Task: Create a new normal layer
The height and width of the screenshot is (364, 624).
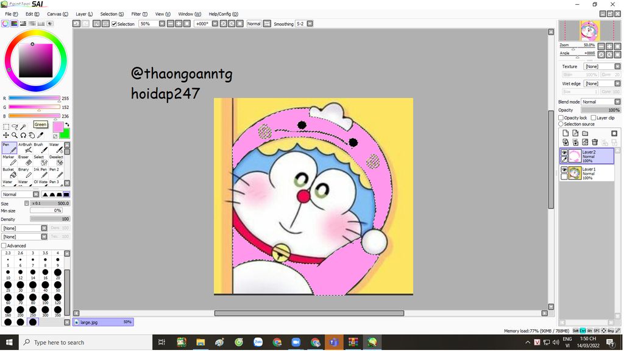Action: 565,133
